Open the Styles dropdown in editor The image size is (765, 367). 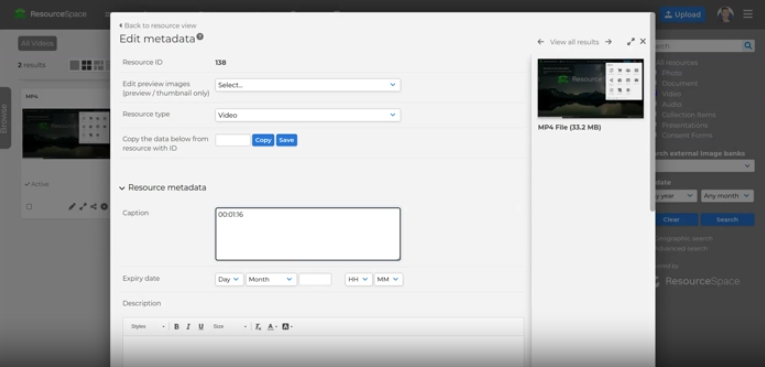click(x=147, y=326)
